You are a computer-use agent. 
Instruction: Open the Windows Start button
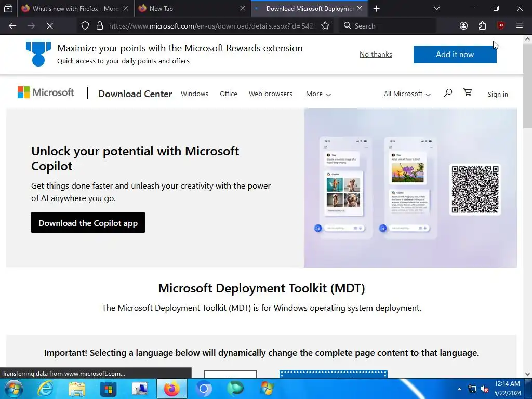(x=13, y=389)
